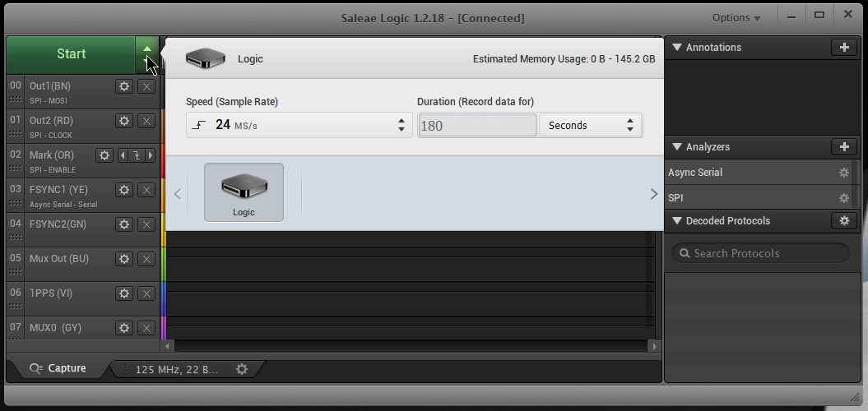Add a new annotation with plus button

point(844,48)
